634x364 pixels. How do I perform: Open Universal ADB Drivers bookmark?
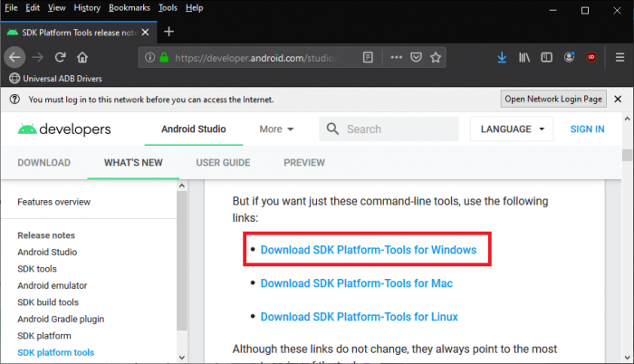coord(55,79)
